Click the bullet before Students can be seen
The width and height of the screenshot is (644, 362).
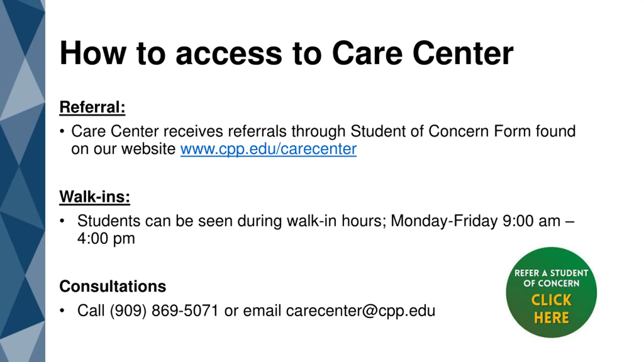coord(62,221)
